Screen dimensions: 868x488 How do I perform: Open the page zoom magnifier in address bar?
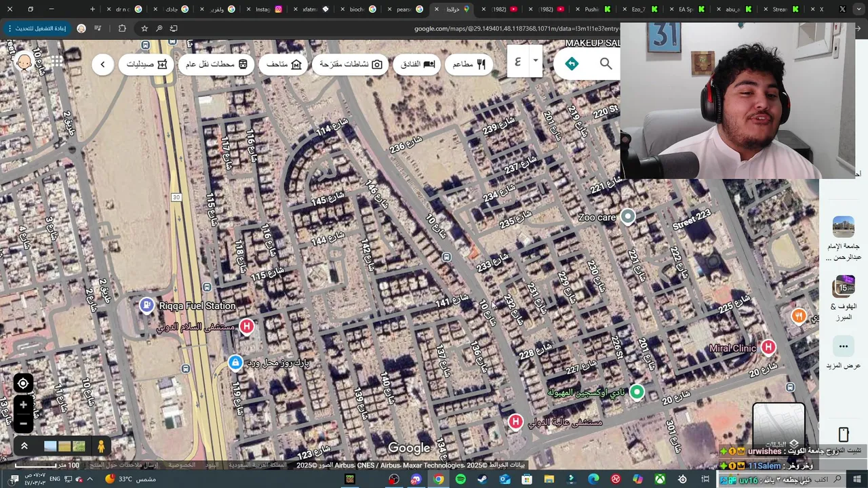(159, 28)
